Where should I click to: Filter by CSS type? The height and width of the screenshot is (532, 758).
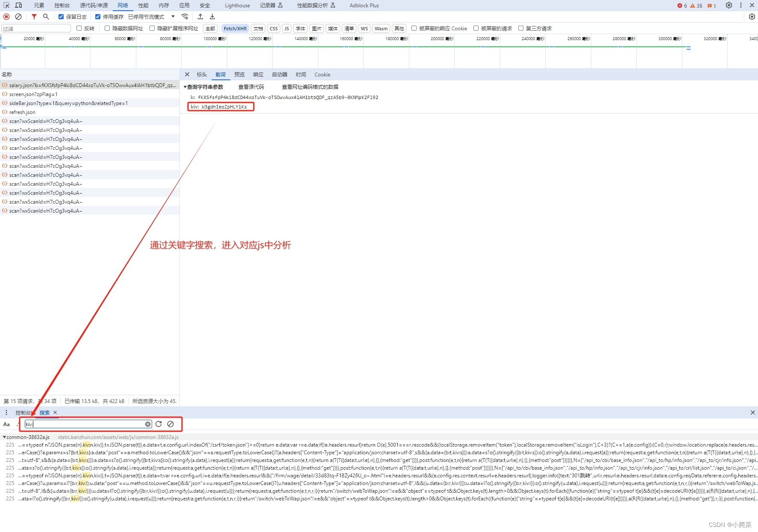273,28
